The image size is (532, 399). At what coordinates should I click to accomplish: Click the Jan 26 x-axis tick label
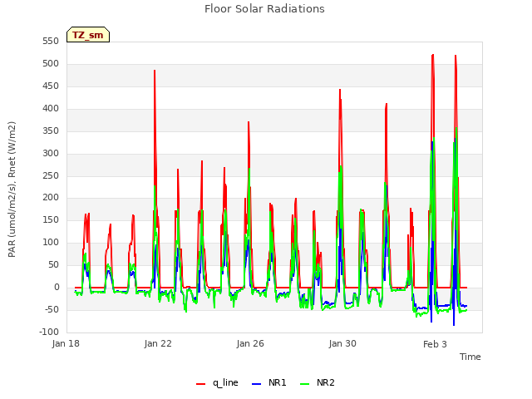pos(250,343)
